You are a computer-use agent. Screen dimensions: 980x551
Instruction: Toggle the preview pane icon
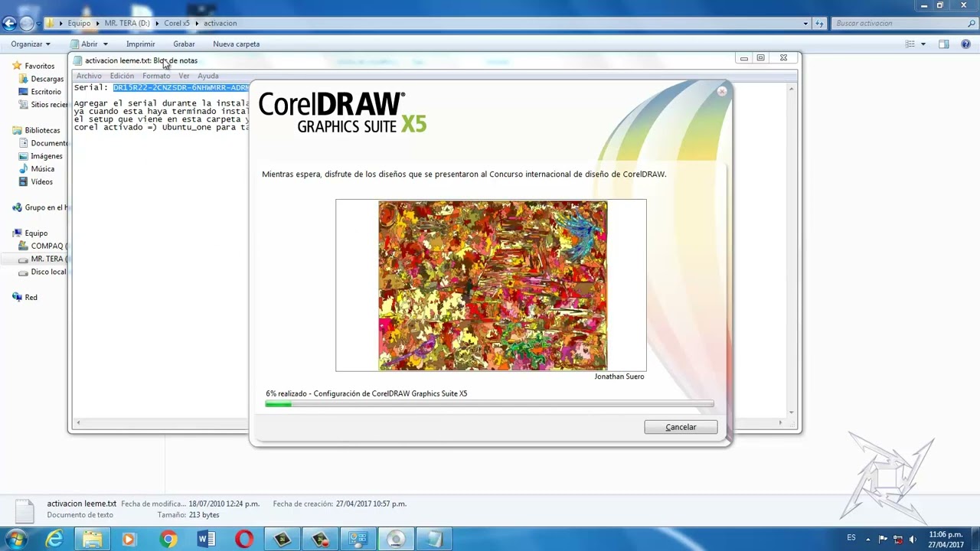tap(943, 44)
